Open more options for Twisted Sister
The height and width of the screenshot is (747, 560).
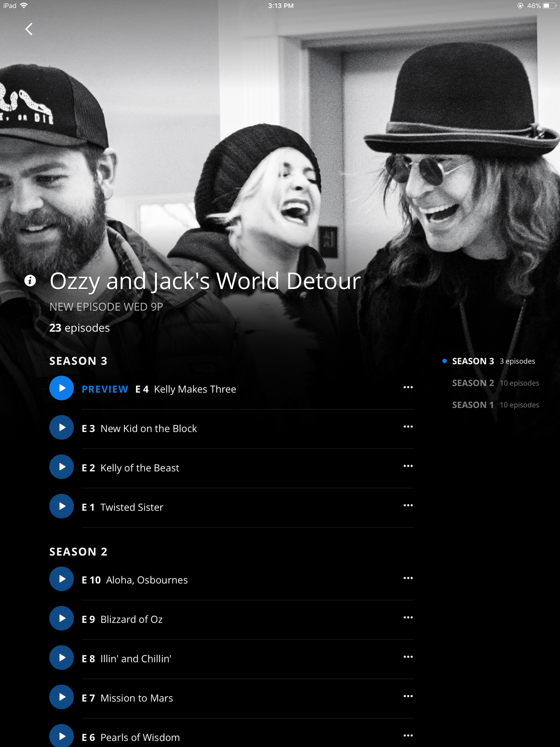(408, 506)
